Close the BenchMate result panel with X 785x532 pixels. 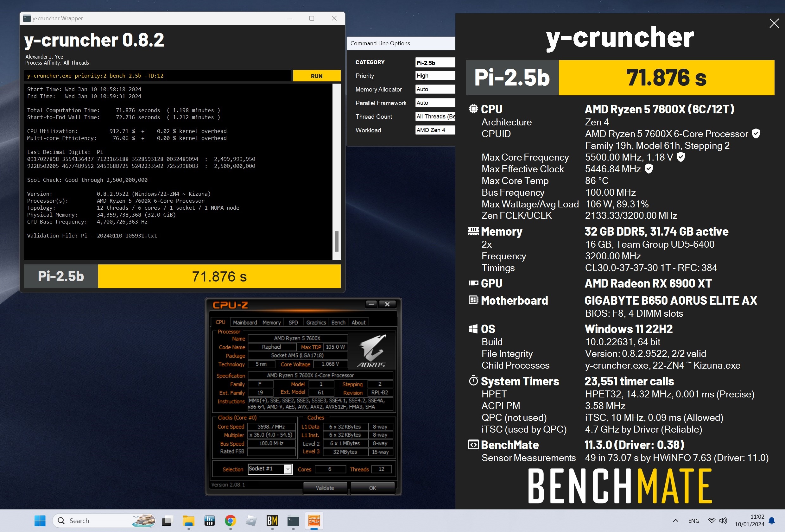coord(774,23)
